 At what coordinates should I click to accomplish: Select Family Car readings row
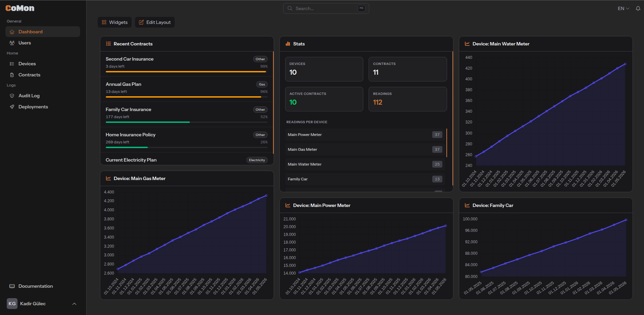coord(365,179)
